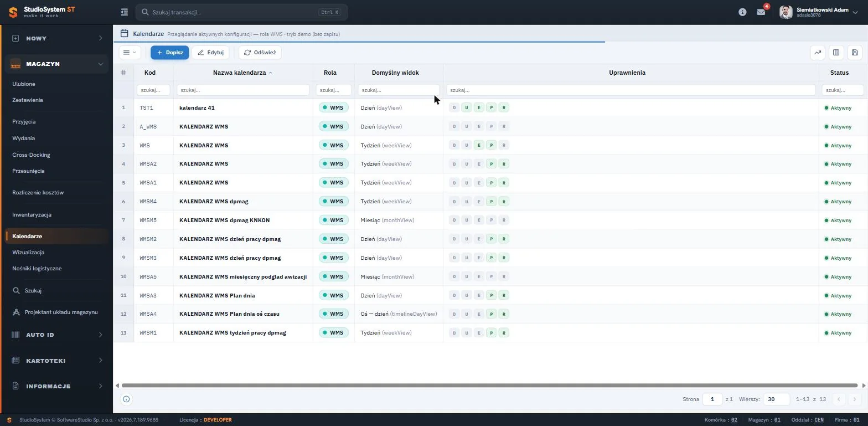This screenshot has height=426, width=868.
Task: Click the Aktywny status in row TST1
Action: [838, 108]
